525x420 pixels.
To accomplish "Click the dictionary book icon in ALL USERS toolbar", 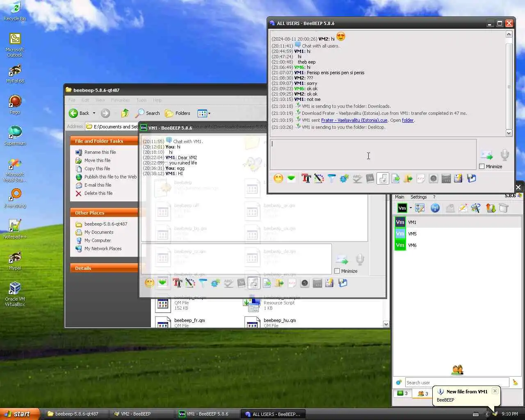I will (370, 178).
